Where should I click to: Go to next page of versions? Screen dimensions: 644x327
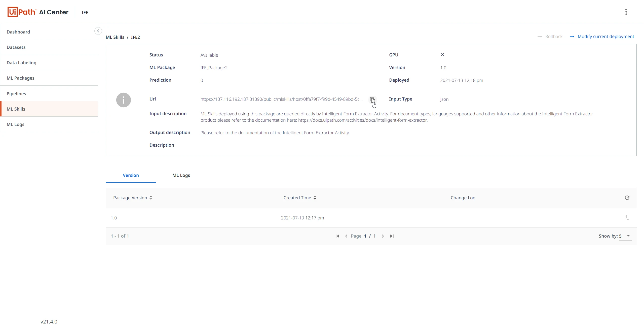pyautogui.click(x=383, y=236)
